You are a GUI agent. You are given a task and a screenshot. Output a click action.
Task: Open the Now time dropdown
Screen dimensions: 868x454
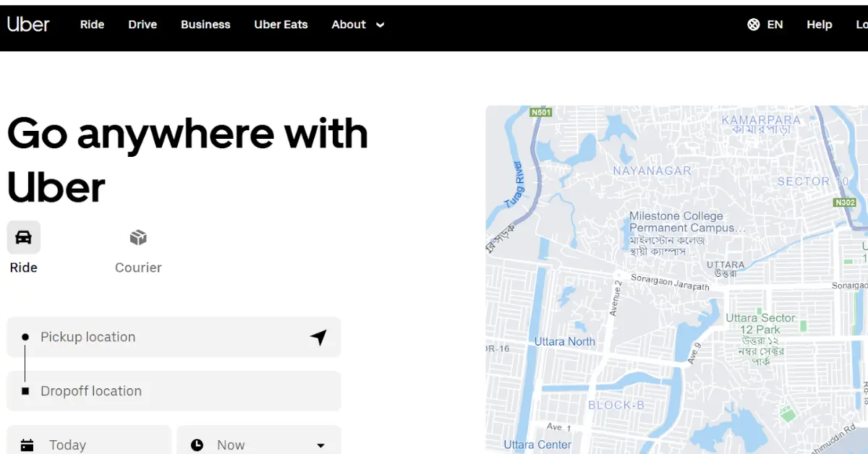click(258, 445)
